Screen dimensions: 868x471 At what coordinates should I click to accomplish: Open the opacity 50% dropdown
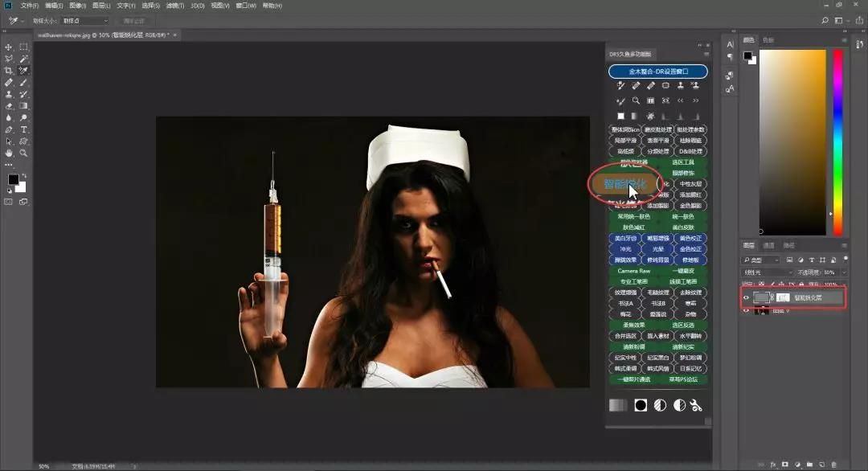pos(830,272)
